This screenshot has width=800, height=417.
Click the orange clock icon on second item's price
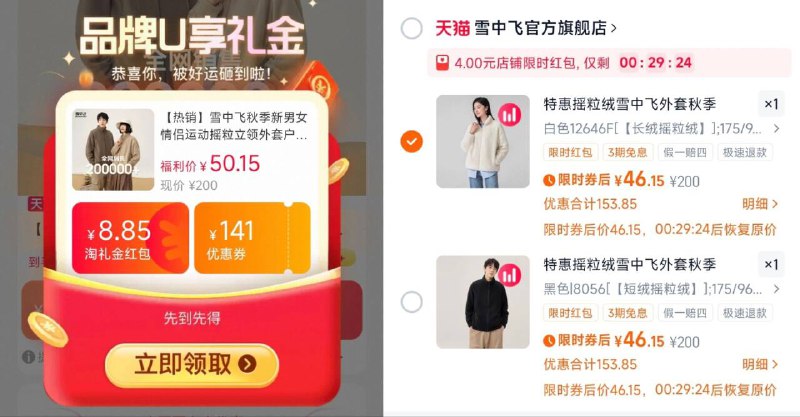pyautogui.click(x=549, y=341)
